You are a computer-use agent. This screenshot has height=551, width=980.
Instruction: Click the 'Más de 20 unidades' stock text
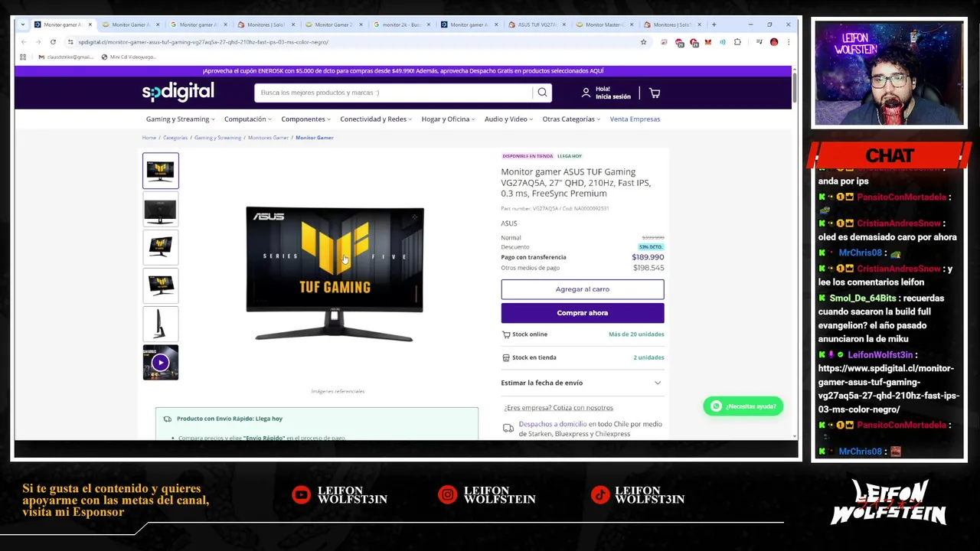point(636,334)
